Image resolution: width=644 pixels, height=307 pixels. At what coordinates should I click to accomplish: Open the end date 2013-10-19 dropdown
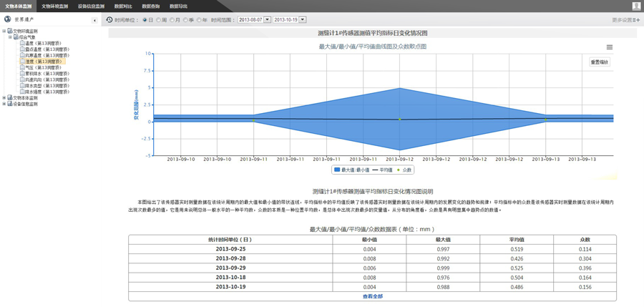(303, 20)
